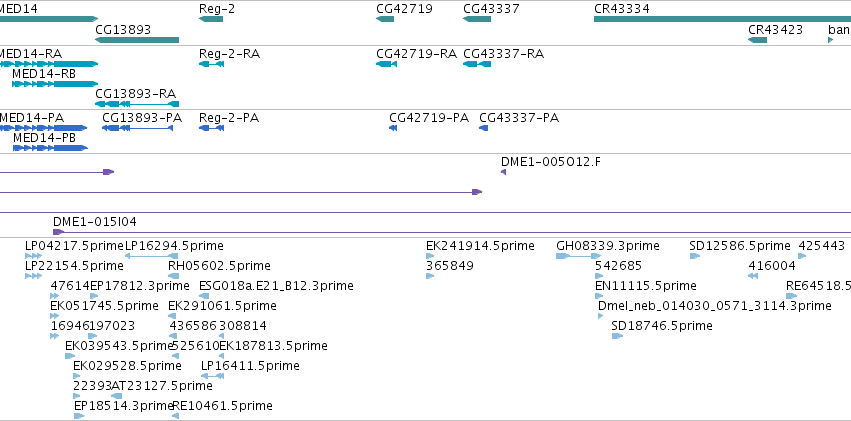The image size is (851, 421).
Task: Select the GH08339.3prime EST glyph
Action: click(579, 256)
